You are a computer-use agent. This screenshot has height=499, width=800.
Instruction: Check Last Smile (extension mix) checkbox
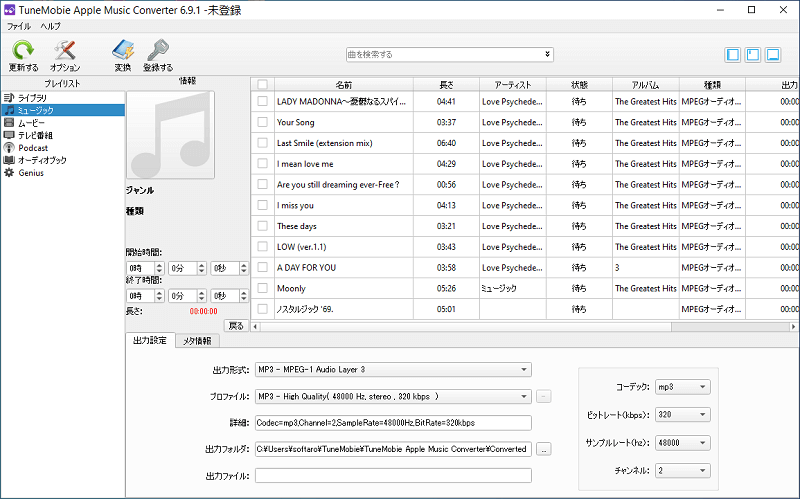[x=263, y=143]
